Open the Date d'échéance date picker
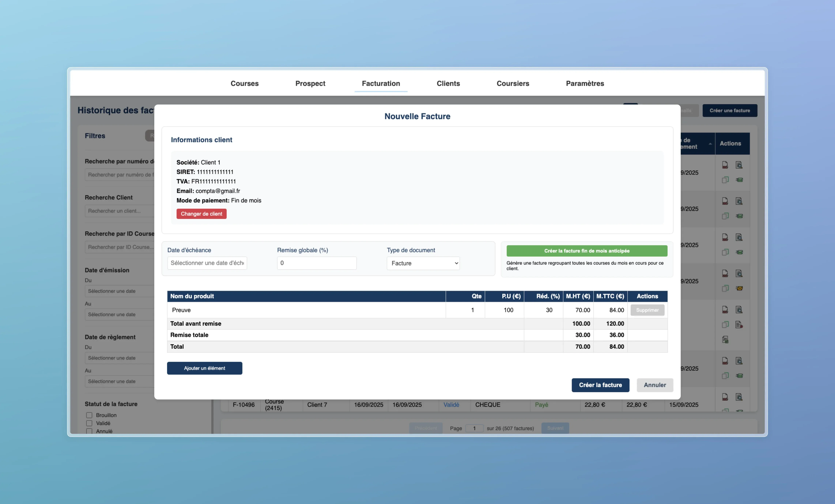This screenshot has width=835, height=504. click(207, 263)
